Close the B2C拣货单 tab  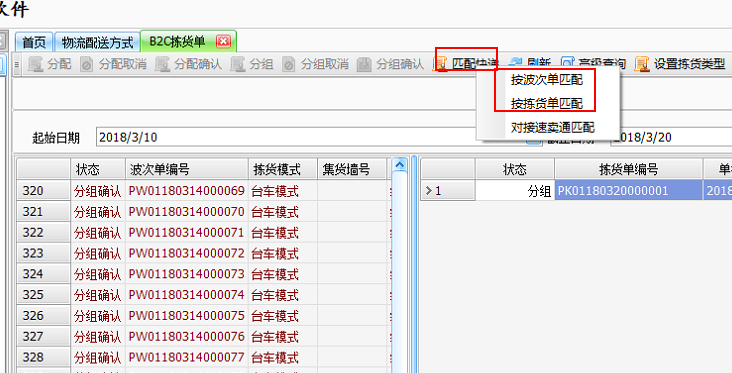[x=223, y=42]
